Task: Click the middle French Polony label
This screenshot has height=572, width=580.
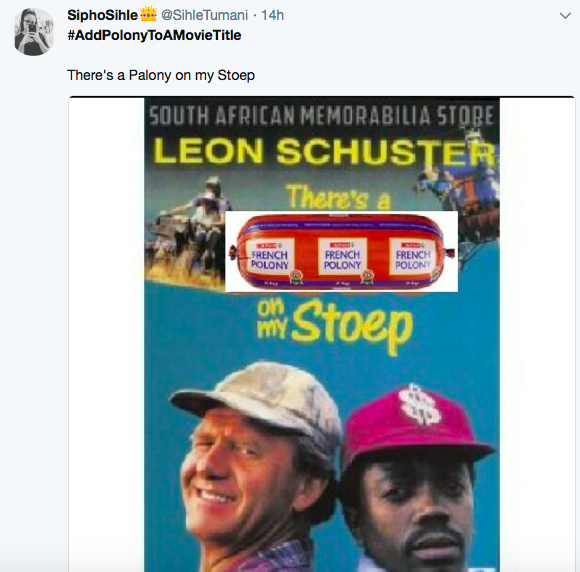Action: (x=342, y=257)
